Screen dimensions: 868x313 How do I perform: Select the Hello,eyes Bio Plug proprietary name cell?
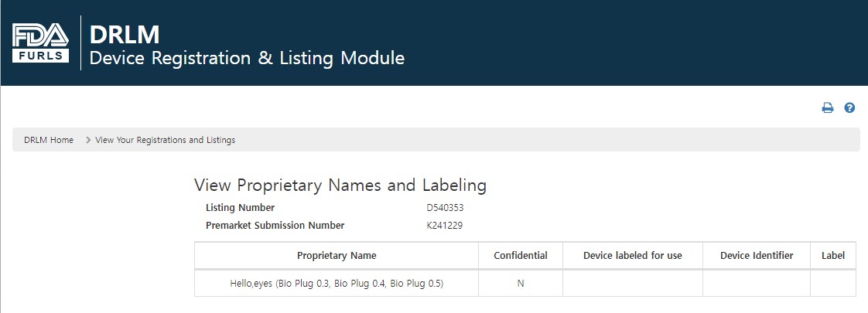pos(337,284)
